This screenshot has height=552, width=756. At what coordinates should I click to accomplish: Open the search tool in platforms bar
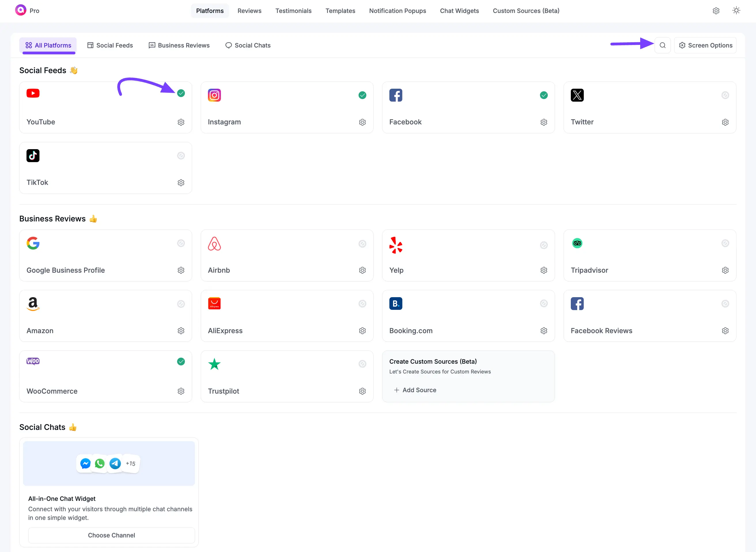coord(663,45)
